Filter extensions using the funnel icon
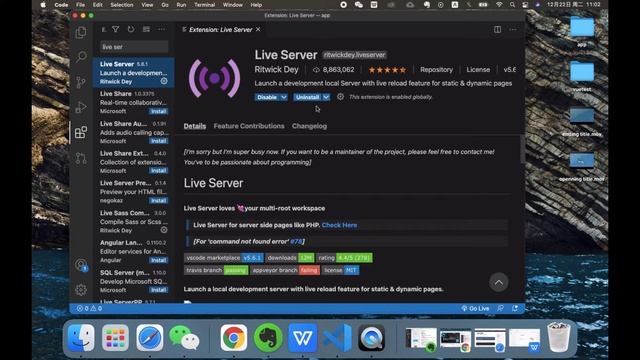The image size is (640, 360). pos(116,29)
